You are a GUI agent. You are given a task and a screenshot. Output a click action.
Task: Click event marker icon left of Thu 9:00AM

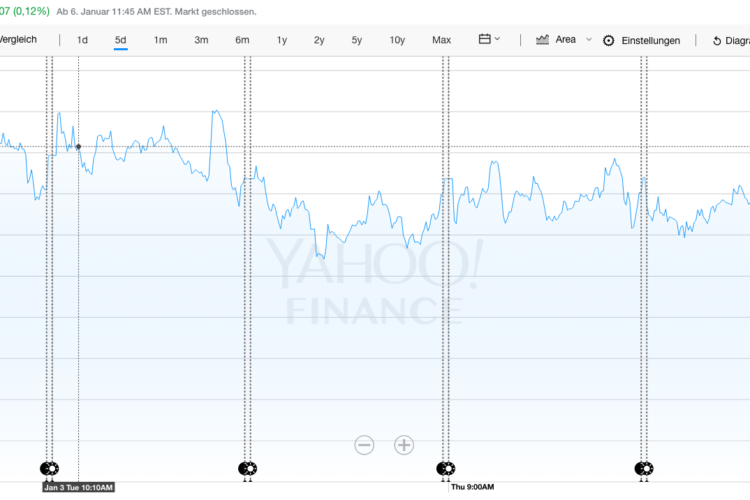(445, 468)
